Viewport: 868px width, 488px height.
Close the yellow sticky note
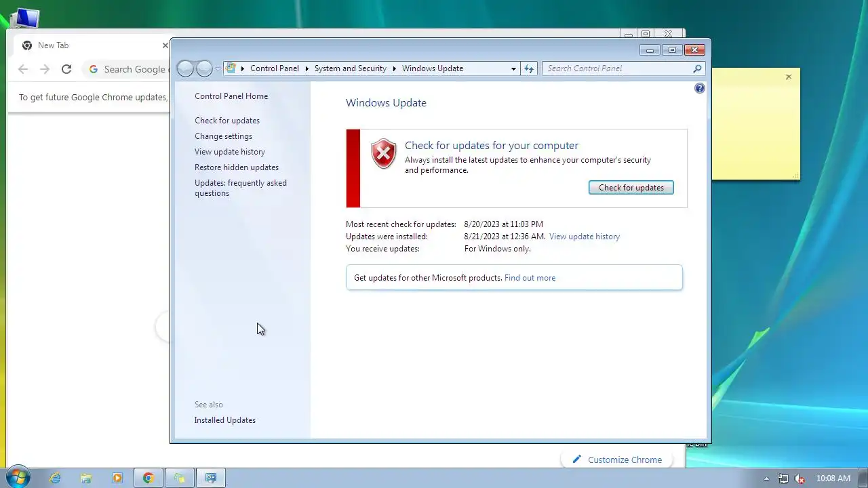tap(789, 77)
